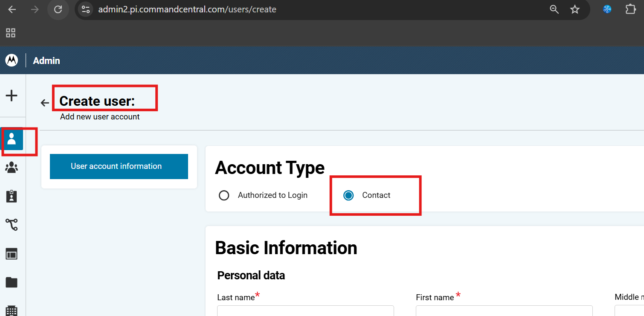Viewport: 644px width, 316px height.
Task: Click the plus icon in sidebar
Action: coord(12,96)
